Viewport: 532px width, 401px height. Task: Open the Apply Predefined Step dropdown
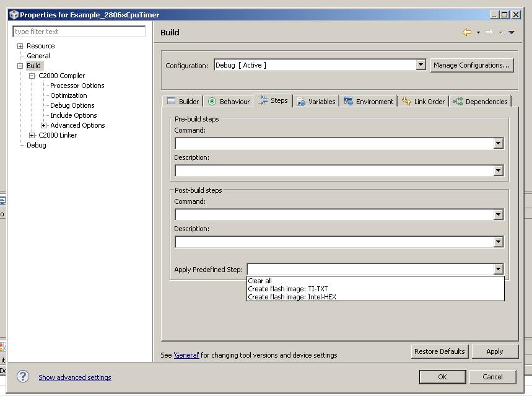coord(499,269)
